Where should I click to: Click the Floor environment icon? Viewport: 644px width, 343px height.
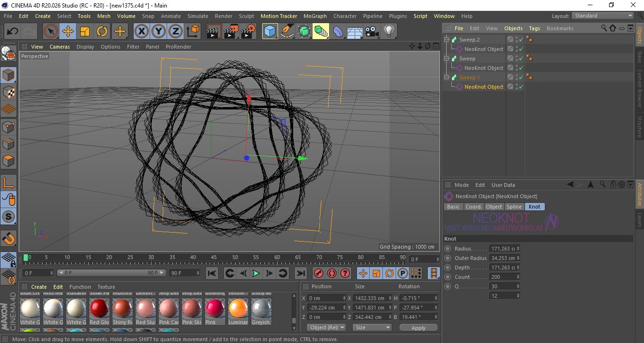(x=355, y=32)
